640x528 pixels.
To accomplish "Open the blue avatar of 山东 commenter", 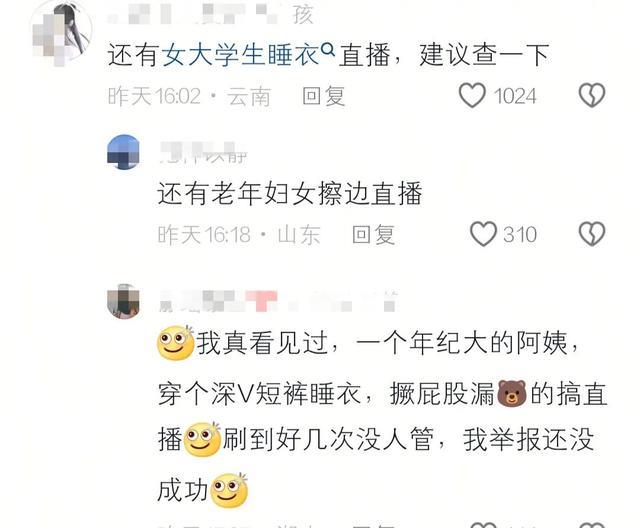I will click(123, 152).
